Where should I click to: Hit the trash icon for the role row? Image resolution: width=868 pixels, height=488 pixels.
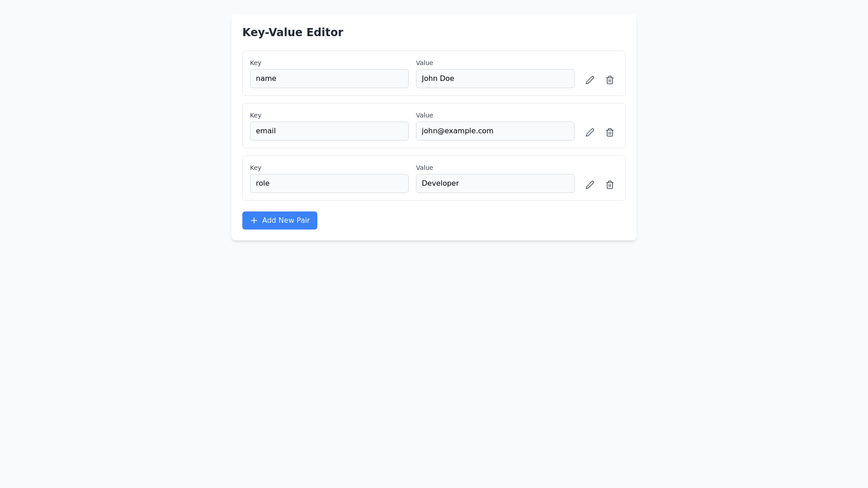click(x=610, y=185)
